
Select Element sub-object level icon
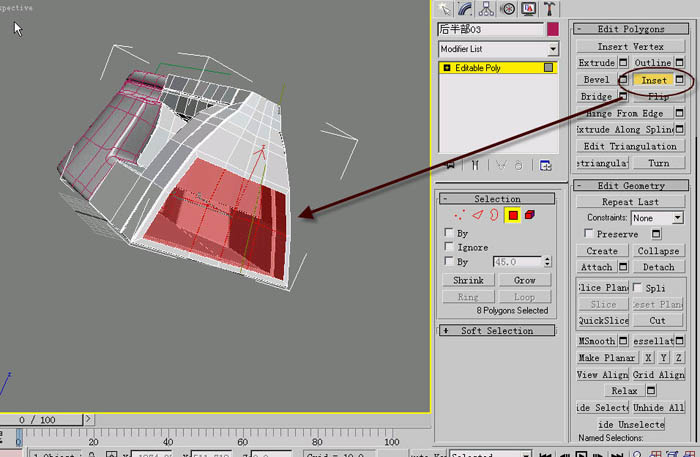pyautogui.click(x=530, y=215)
